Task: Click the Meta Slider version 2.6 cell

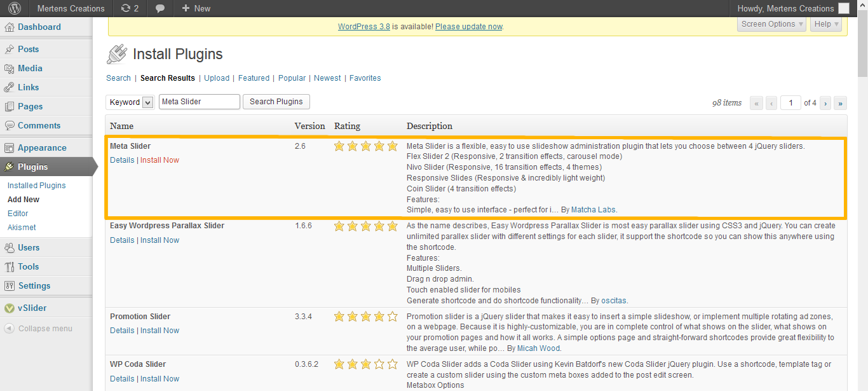Action: pyautogui.click(x=300, y=146)
